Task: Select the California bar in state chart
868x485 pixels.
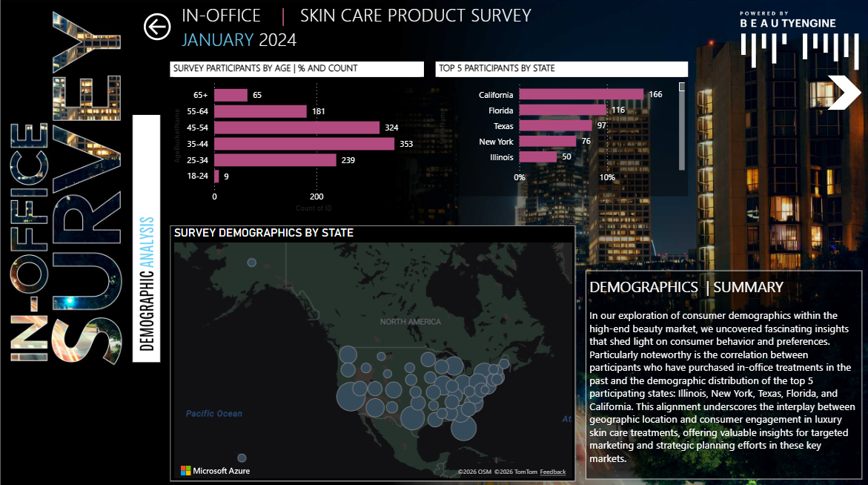Action: coord(580,94)
